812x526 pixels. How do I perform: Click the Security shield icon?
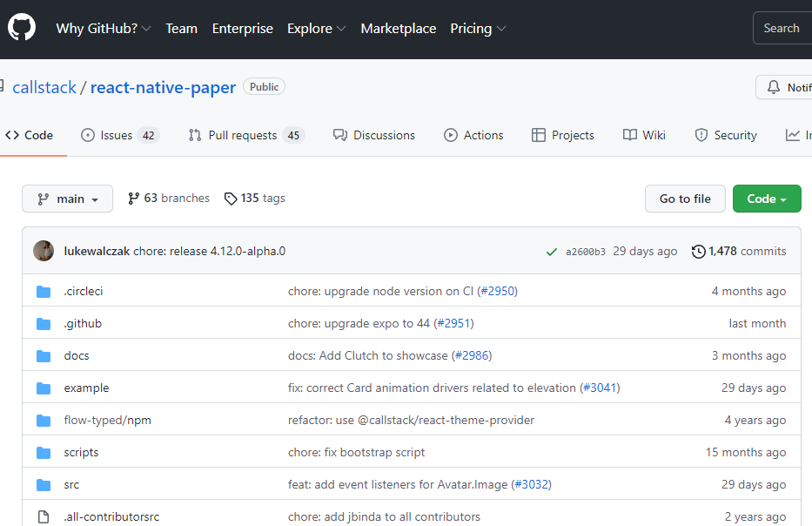pos(701,135)
